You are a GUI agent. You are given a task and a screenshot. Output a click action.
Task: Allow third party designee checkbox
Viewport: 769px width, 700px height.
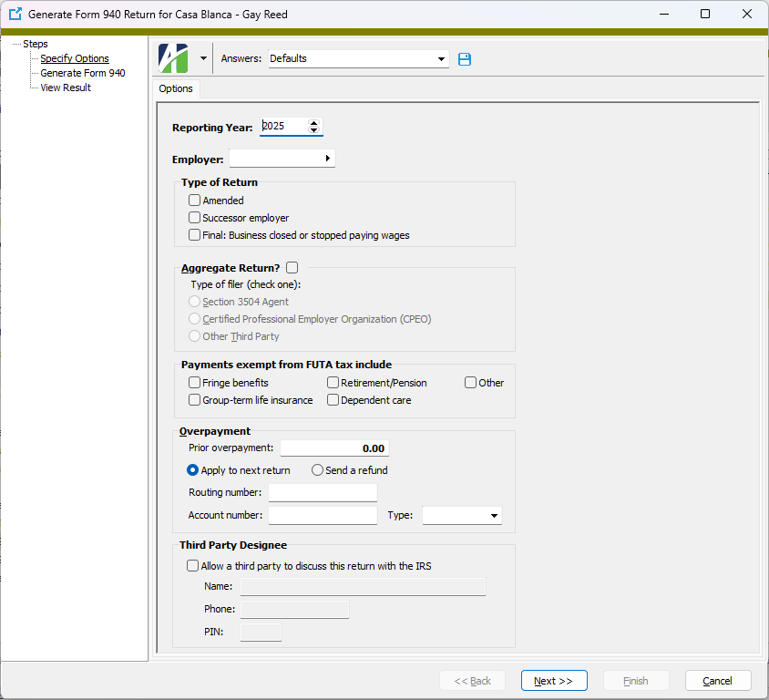192,566
